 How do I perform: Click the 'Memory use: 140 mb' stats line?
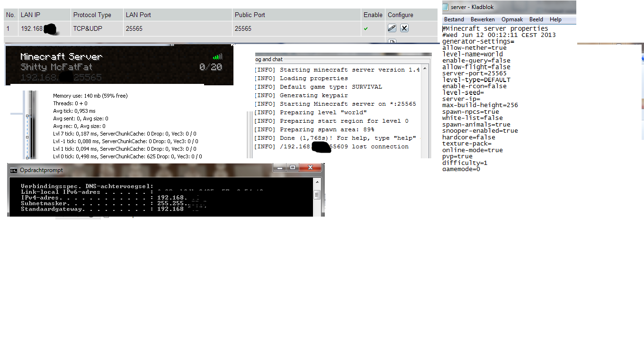click(x=90, y=96)
